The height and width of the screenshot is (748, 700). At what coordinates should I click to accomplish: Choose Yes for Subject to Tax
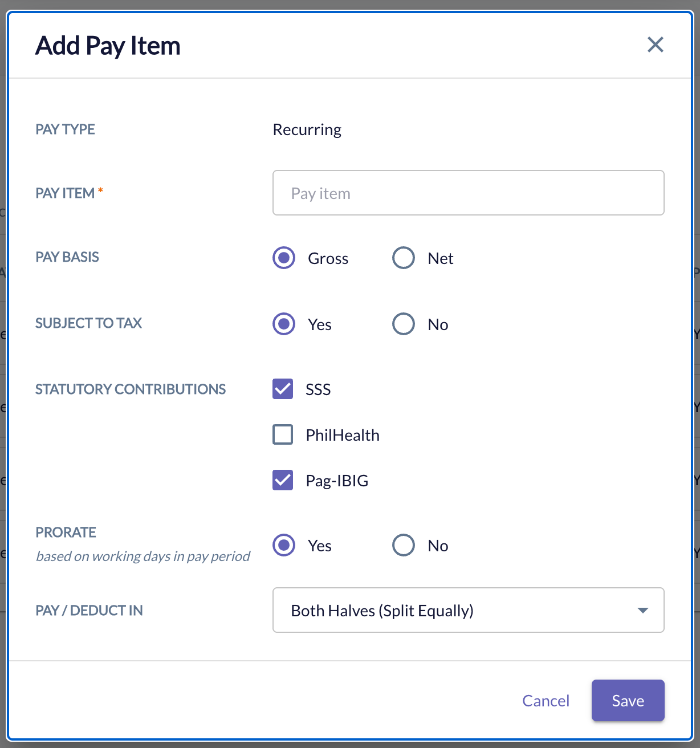tap(284, 324)
